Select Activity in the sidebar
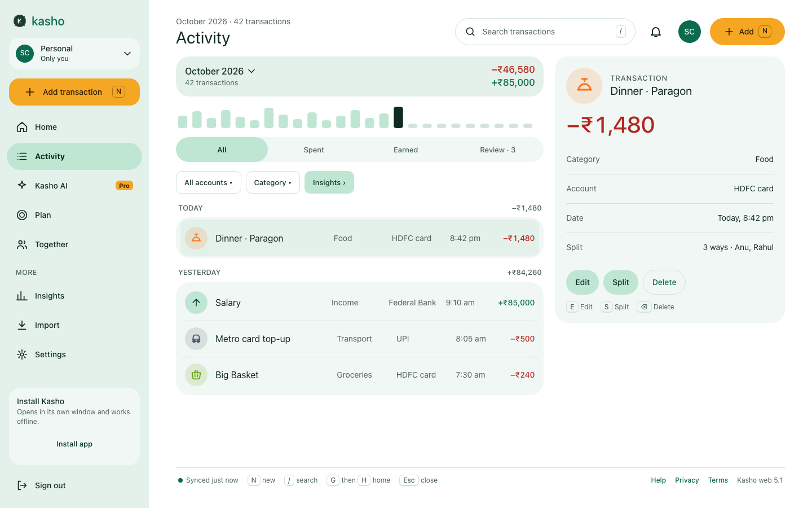The width and height of the screenshot is (812, 508). click(x=74, y=156)
